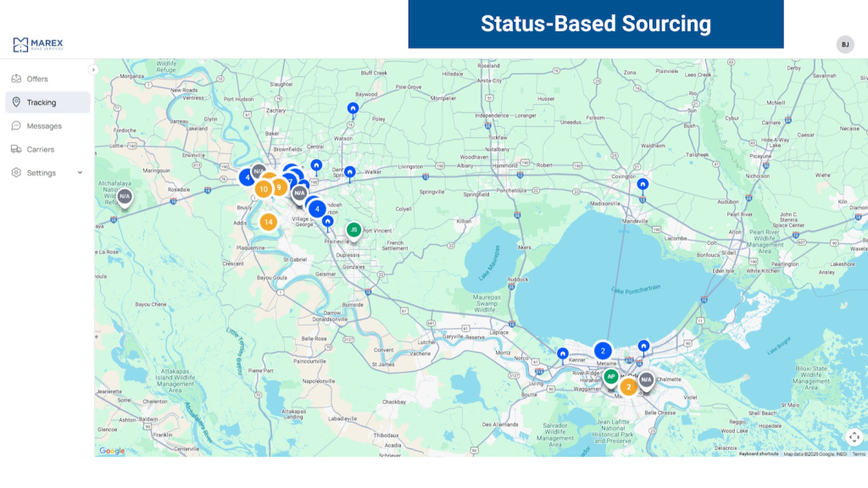Select the blue 2 cluster above Metairie
868x488 pixels.
coord(603,350)
